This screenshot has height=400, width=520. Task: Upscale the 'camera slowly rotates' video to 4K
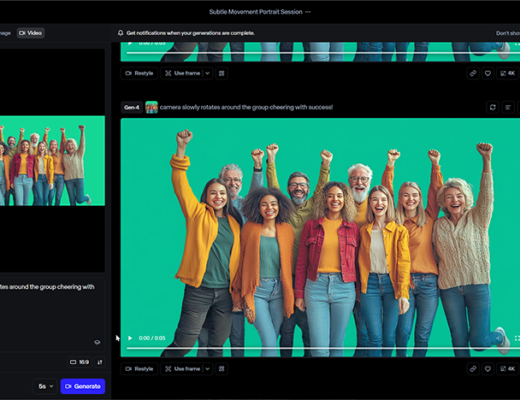[508, 369]
